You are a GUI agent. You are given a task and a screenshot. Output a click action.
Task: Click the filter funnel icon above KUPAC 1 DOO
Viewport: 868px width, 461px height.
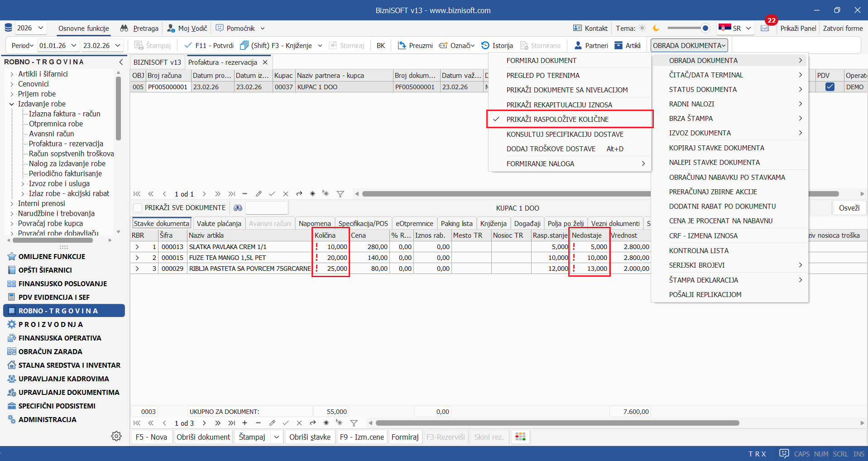pyautogui.click(x=340, y=194)
